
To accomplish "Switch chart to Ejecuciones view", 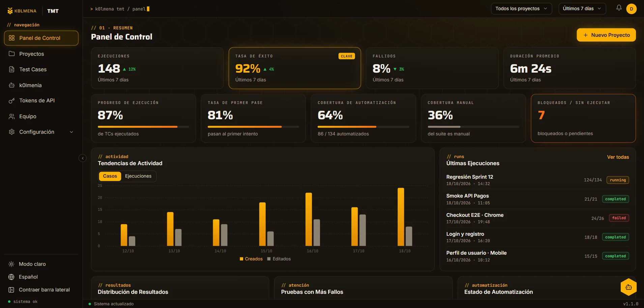I will (138, 176).
